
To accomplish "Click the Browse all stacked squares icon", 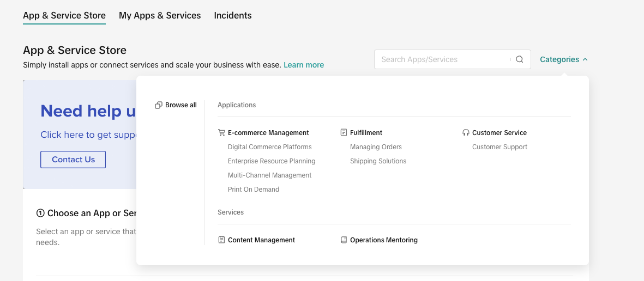I will [159, 105].
